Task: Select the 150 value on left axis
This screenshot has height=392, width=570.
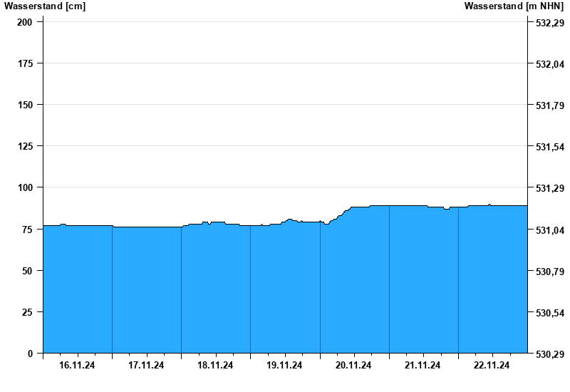Action: point(25,105)
